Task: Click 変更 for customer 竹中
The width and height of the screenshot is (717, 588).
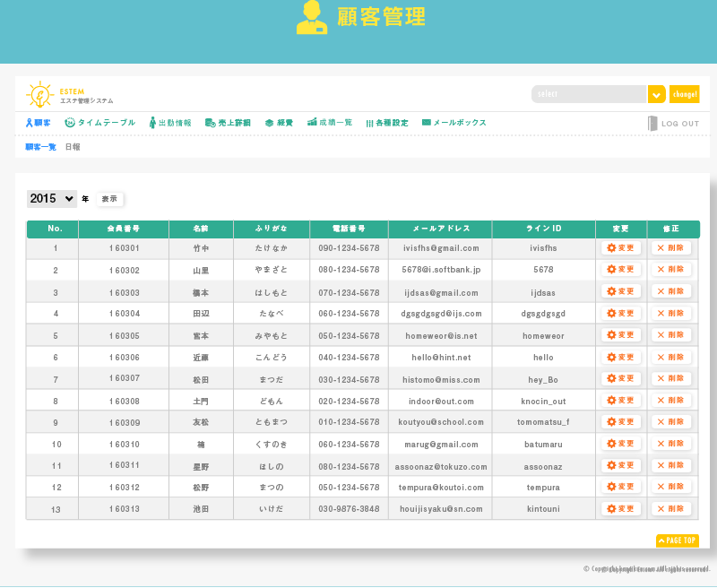Action: click(x=620, y=248)
